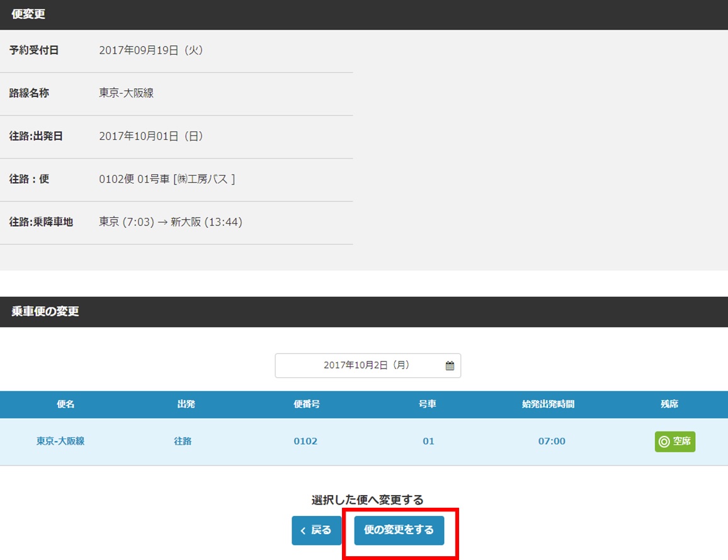The image size is (728, 560).
Task: Click the 07:00 departure time cell
Action: [x=552, y=442]
